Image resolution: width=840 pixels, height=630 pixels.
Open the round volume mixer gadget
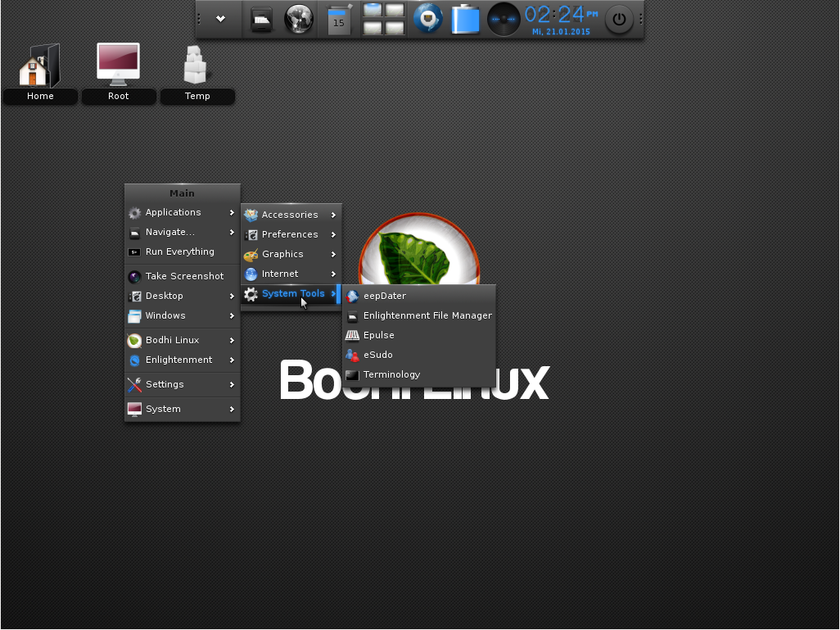[x=503, y=20]
